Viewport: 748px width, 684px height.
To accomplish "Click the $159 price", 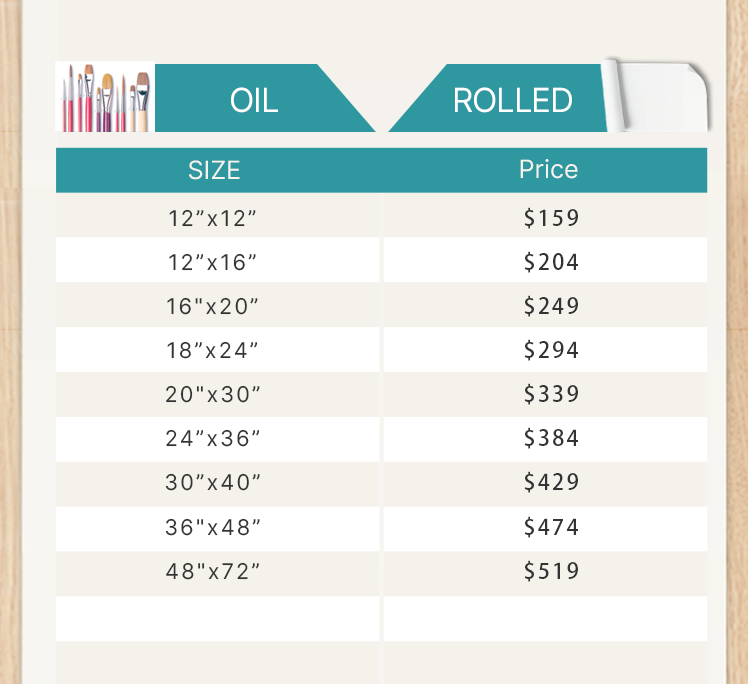I will point(551,218).
